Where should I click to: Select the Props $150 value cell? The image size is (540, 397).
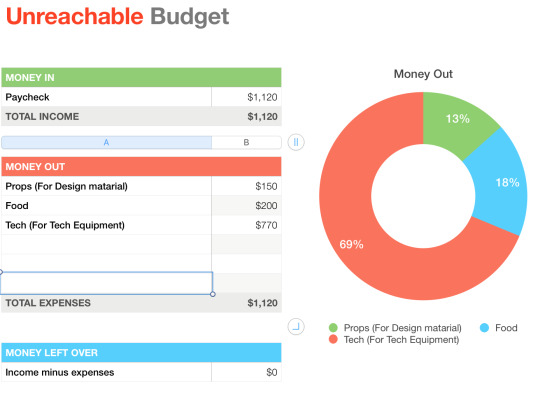tap(246, 186)
